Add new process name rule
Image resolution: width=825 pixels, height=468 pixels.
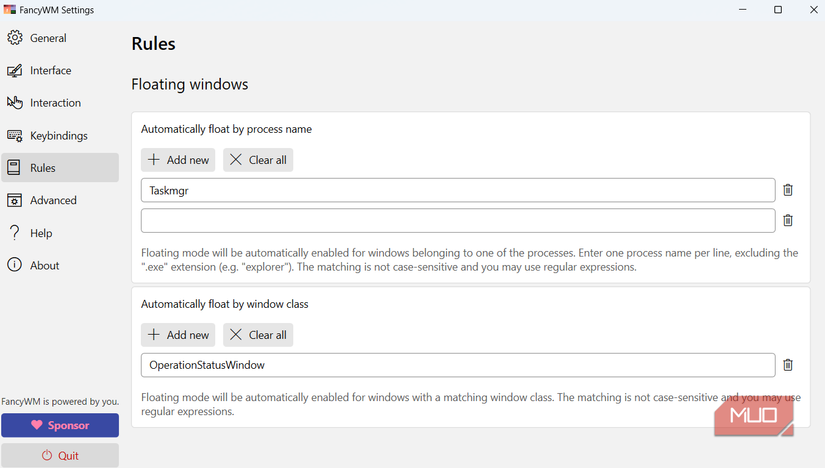(178, 160)
